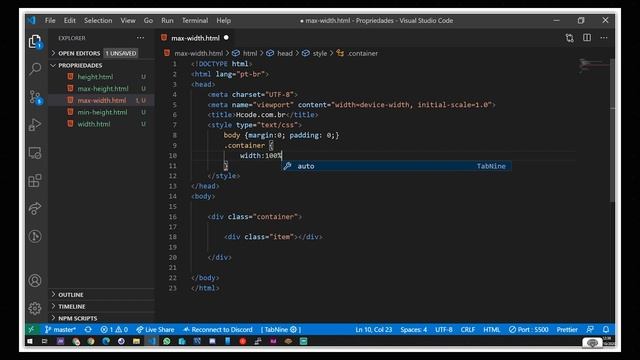Collapse the PROPRIEDADES folder section
This screenshot has width=640, height=360.
point(80,65)
